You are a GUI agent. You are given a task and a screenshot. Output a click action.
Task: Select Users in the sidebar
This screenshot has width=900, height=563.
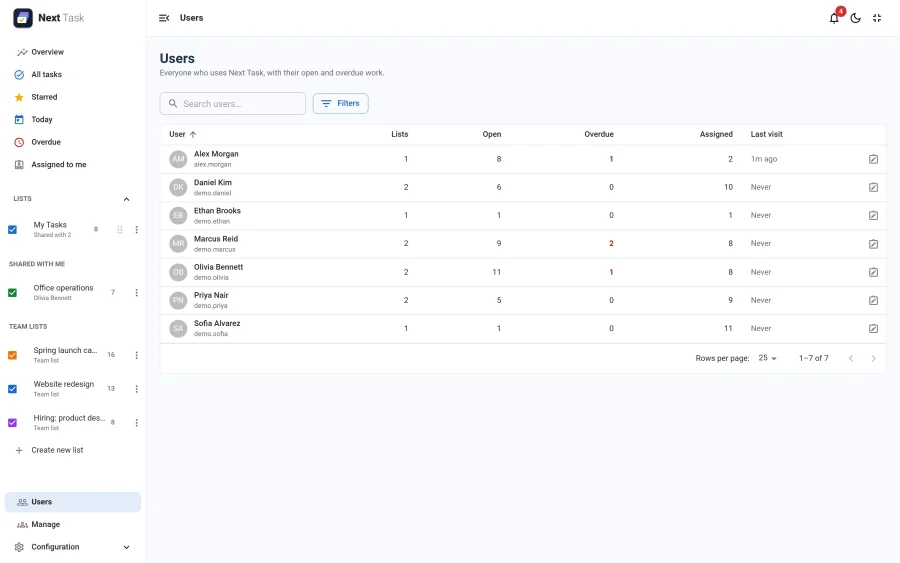[x=72, y=502]
